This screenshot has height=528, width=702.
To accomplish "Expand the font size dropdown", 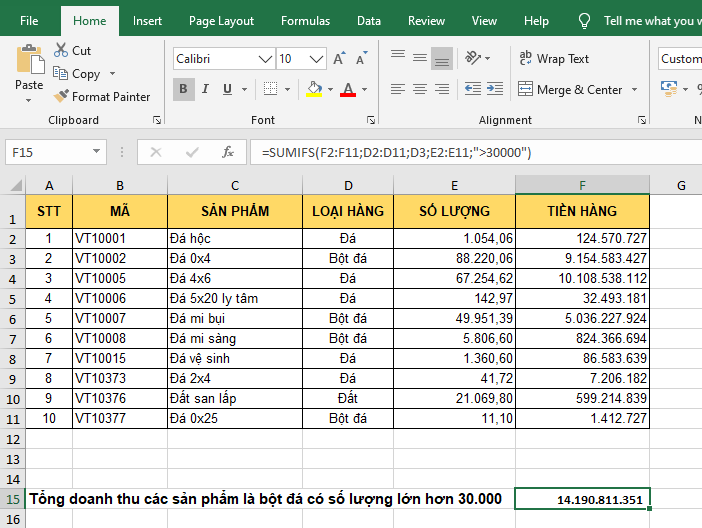I will click(x=317, y=59).
